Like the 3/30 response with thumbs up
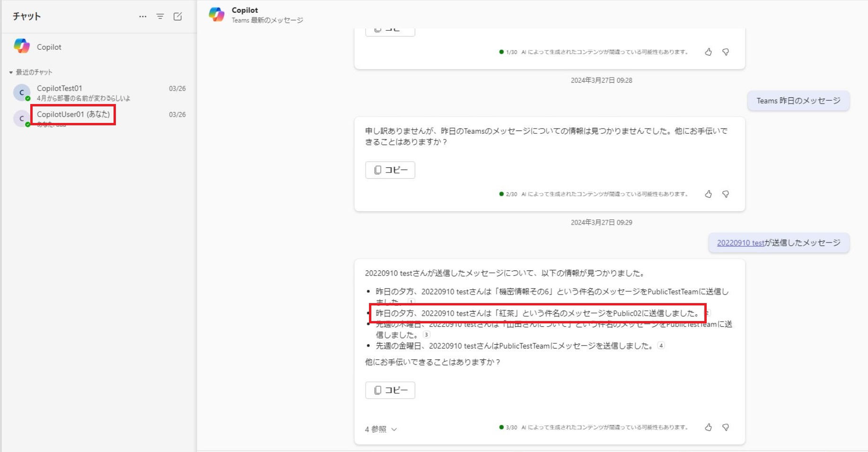The width and height of the screenshot is (868, 452). [x=708, y=427]
